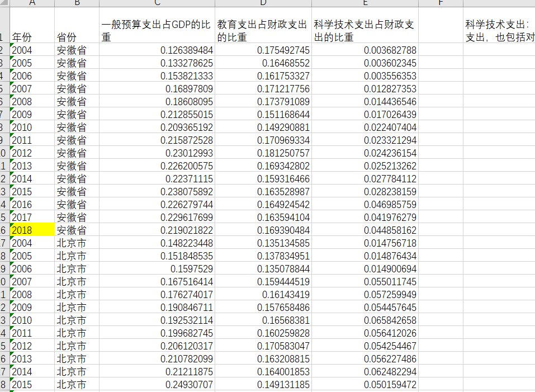
Task: Select cell with value 0.044858162
Action: tap(364, 230)
